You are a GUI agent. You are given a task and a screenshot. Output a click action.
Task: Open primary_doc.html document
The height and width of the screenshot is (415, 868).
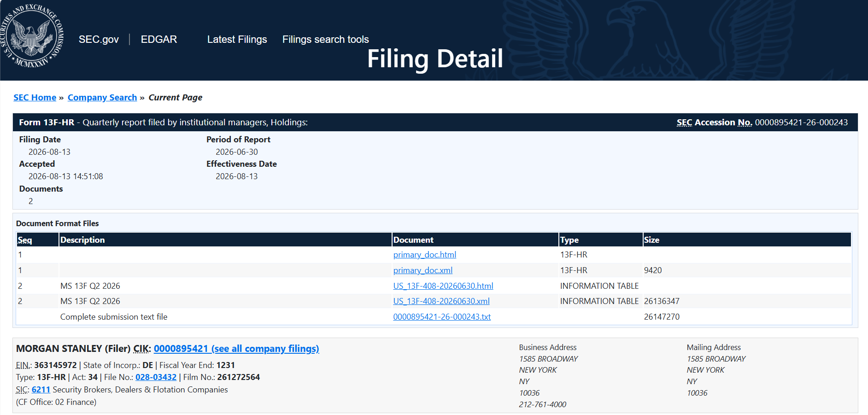[x=425, y=255]
